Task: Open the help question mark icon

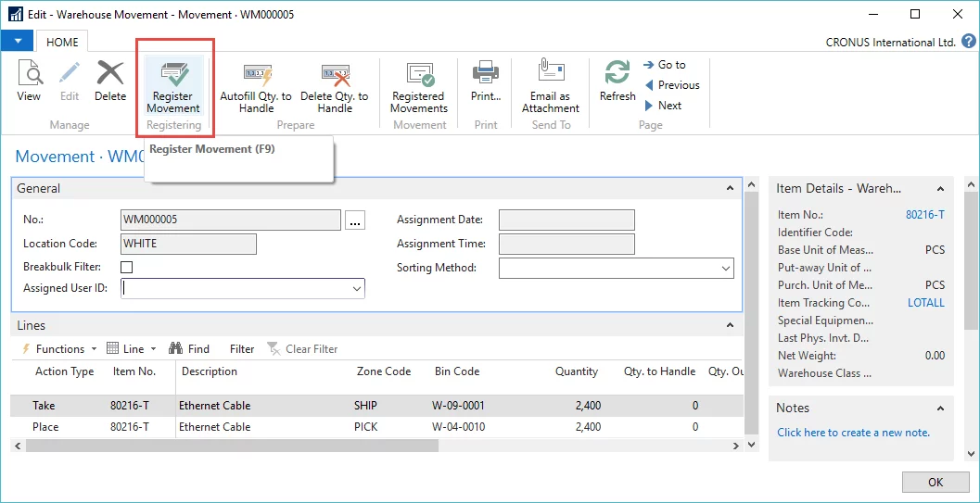Action: pos(968,42)
